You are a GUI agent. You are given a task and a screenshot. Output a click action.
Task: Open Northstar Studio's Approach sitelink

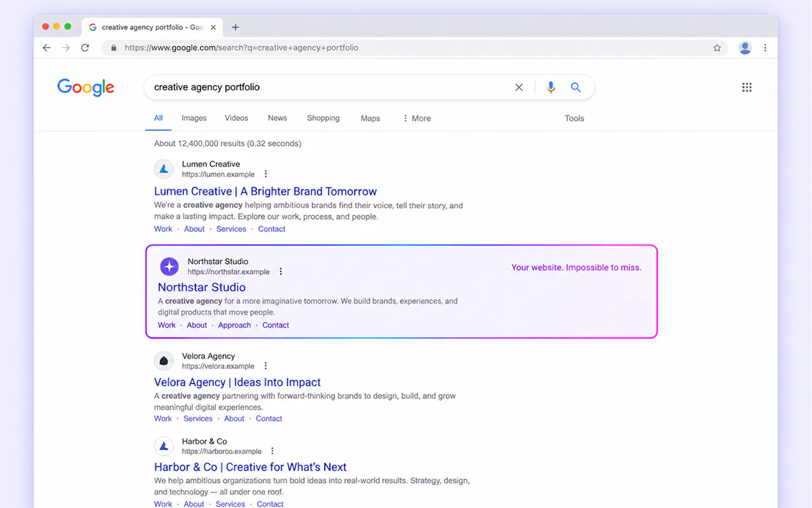234,325
